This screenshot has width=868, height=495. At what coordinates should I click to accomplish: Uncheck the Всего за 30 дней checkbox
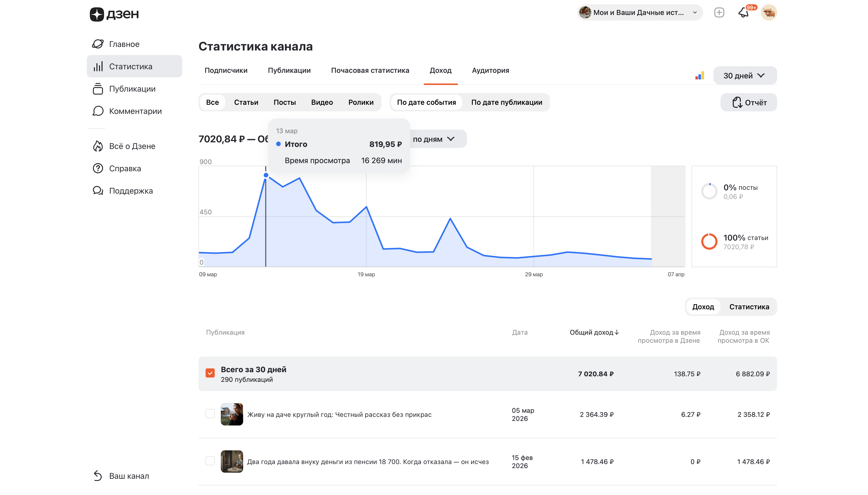click(x=210, y=373)
